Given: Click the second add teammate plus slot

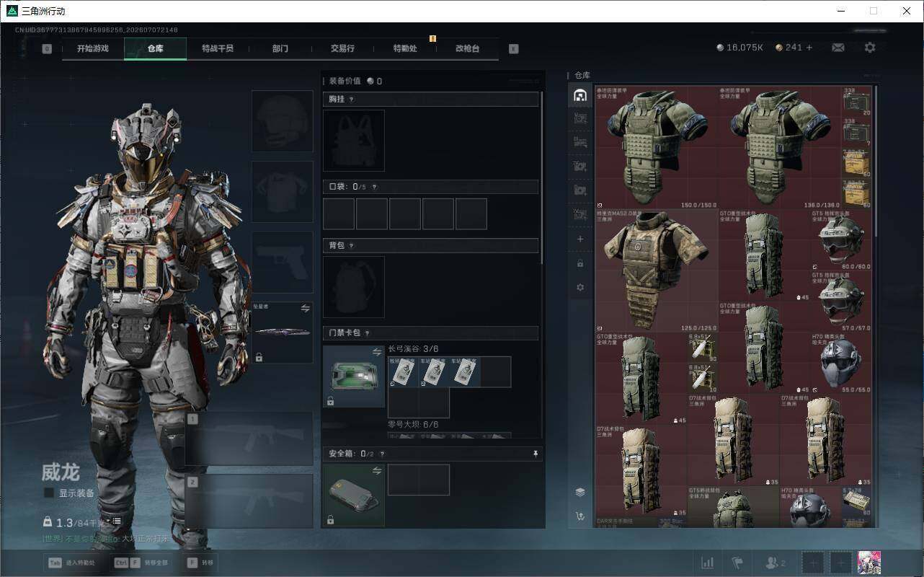Looking at the screenshot, I should [840, 563].
